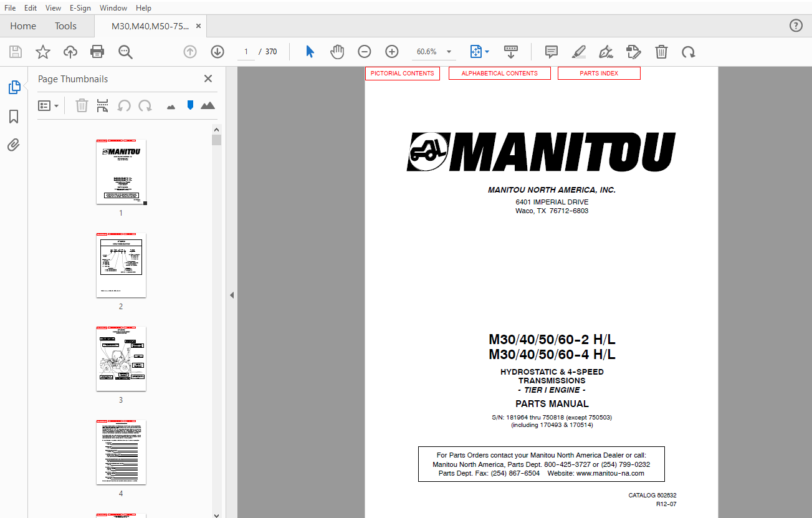Close the M30,M40,M50 document tab
Screen dimensions: 812x518
[198, 26]
